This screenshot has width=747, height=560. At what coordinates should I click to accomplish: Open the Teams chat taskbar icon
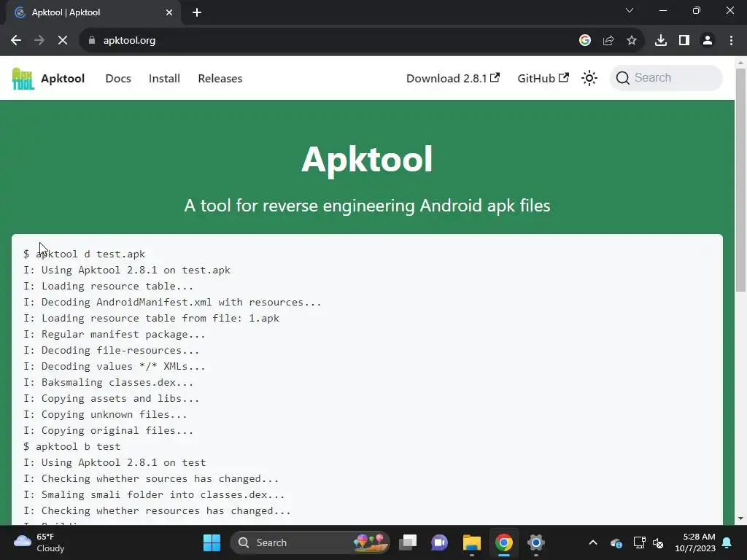coord(439,542)
